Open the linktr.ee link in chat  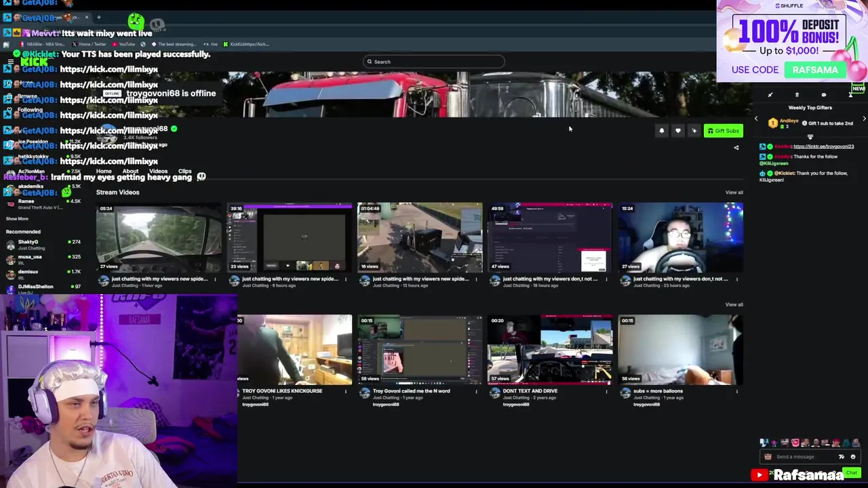823,146
